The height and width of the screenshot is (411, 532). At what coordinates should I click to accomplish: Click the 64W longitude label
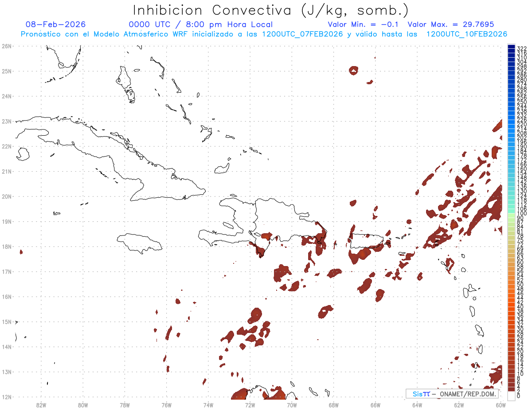point(417,405)
